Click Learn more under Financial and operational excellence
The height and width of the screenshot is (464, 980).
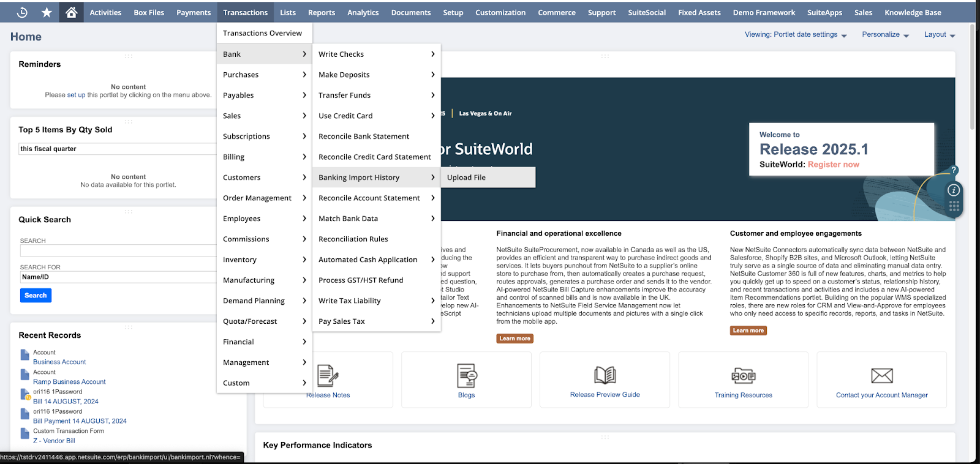[515, 339]
